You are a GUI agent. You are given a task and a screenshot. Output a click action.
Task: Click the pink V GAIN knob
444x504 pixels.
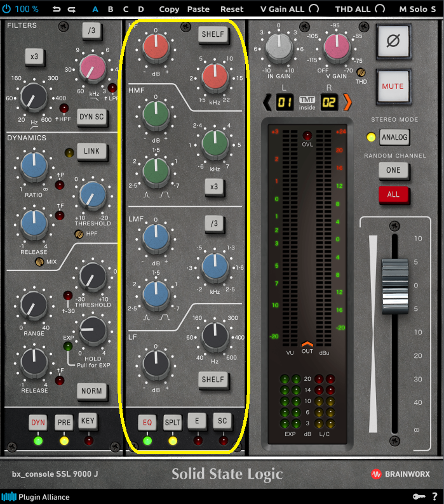pos(337,47)
